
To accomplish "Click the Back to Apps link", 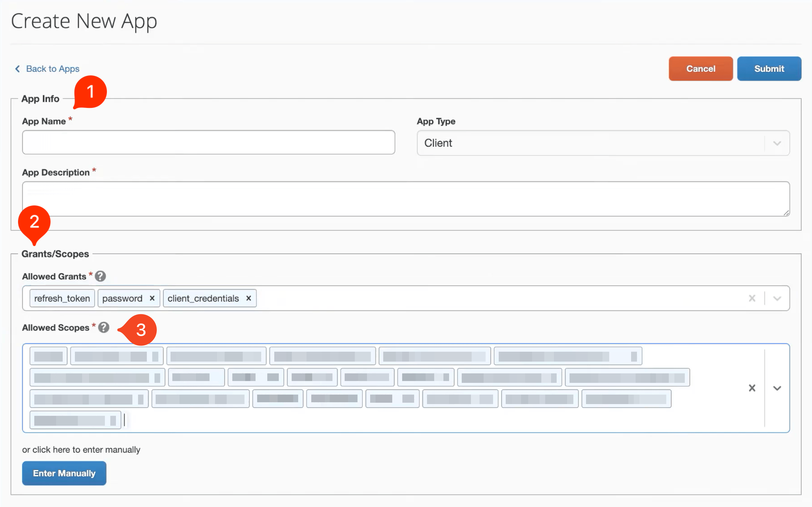I will pyautogui.click(x=47, y=69).
